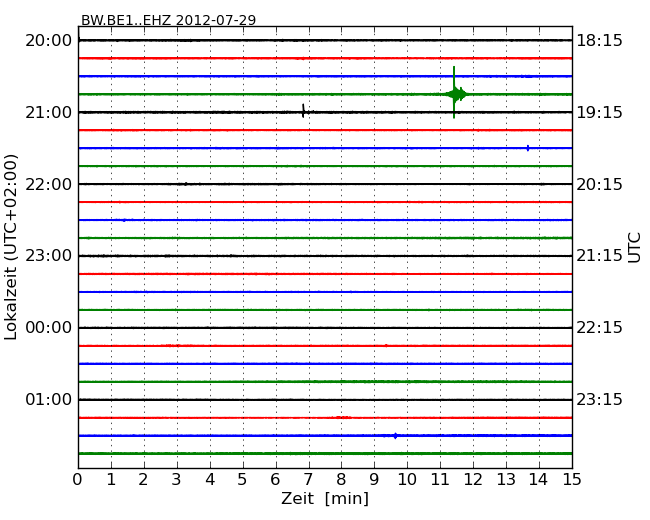Click the 21:15 UTC label
650x520 pixels.
599,256
